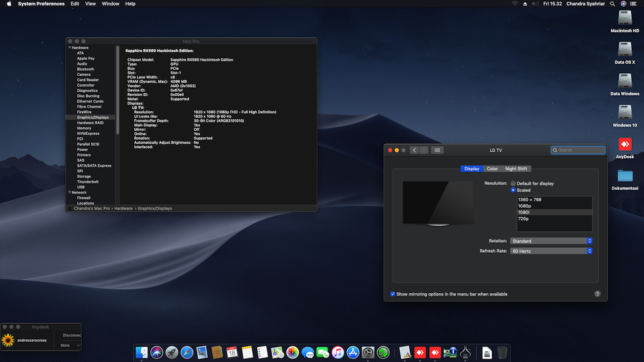Viewport: 644px width, 362px height.
Task: Open the View menu
Action: (x=91, y=4)
